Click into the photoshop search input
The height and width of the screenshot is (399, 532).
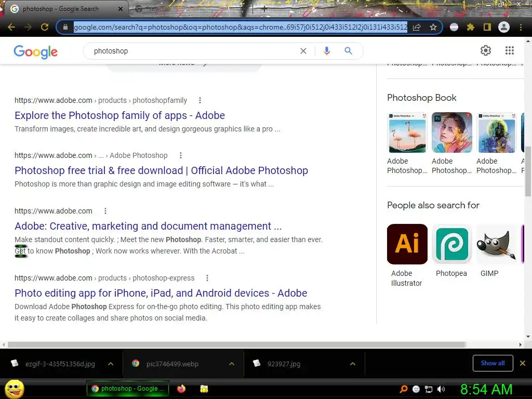[x=193, y=51]
